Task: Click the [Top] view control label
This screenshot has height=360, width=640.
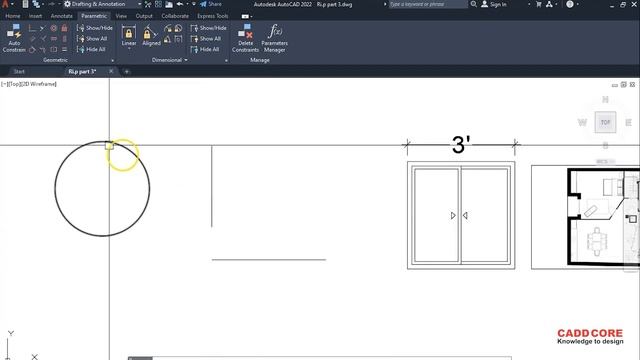Action: 15,84
